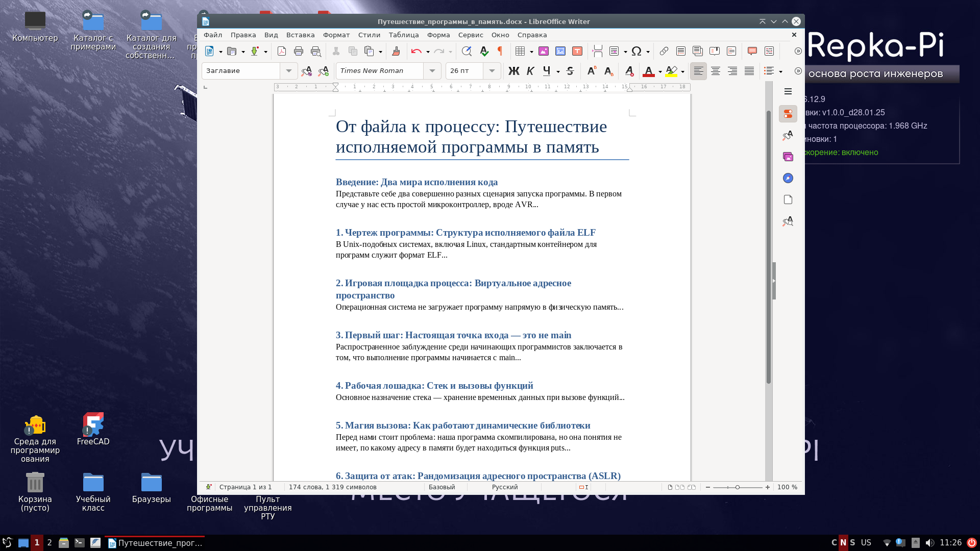This screenshot has width=980, height=551.
Task: Open the font name dropdown (Times New Roman)
Action: click(x=432, y=71)
